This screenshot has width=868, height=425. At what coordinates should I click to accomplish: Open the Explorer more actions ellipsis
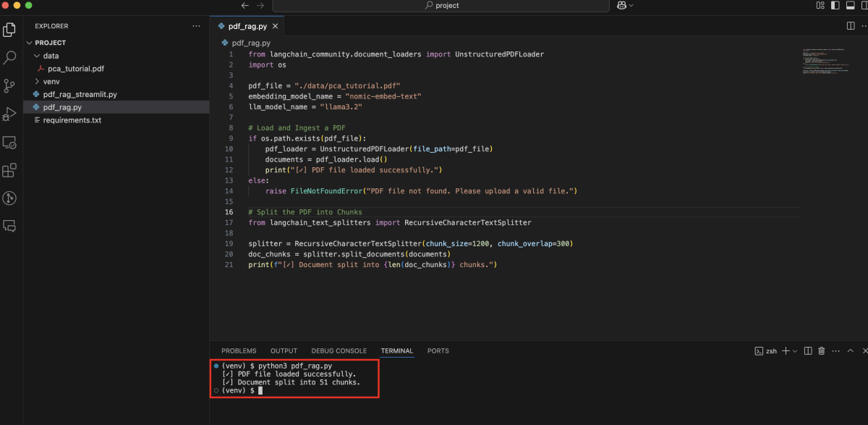pyautogui.click(x=196, y=26)
